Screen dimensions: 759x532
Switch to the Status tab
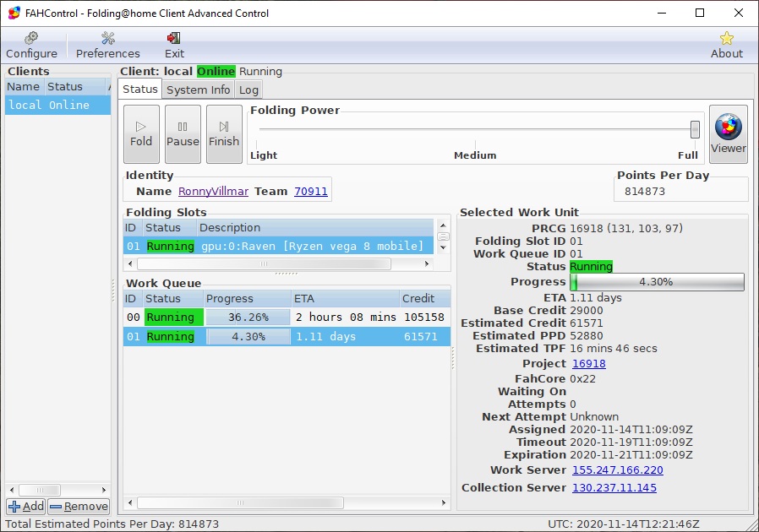point(140,89)
